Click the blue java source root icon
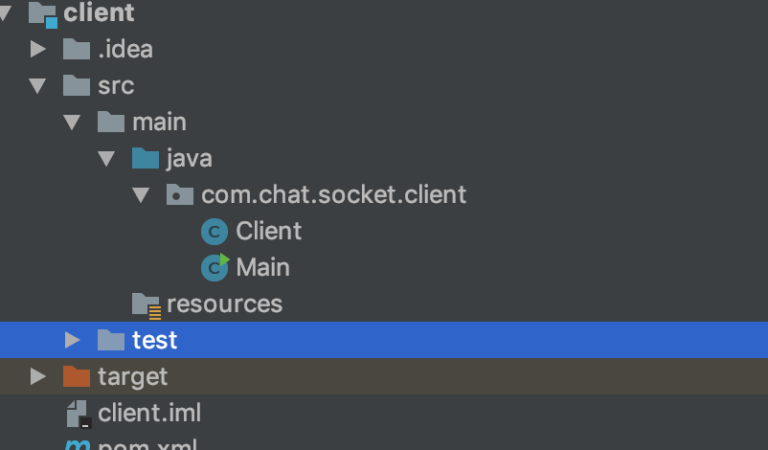Viewport: 768px width, 450px height. (145, 158)
